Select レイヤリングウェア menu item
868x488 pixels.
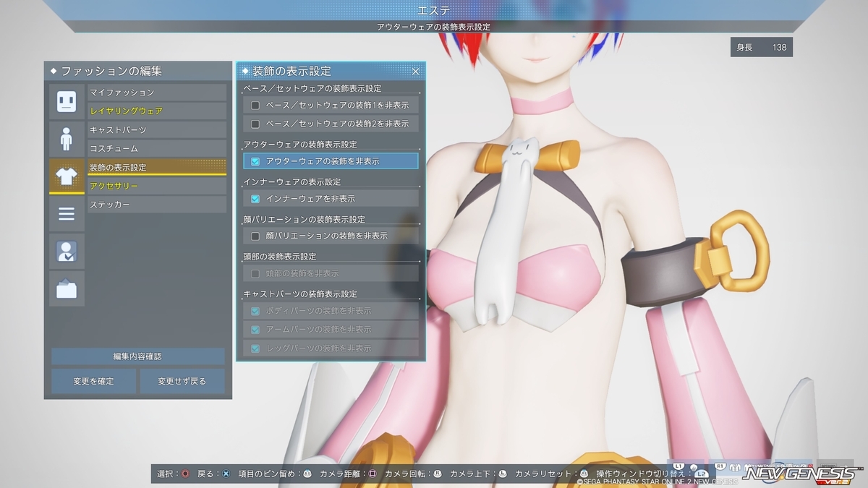click(x=157, y=111)
